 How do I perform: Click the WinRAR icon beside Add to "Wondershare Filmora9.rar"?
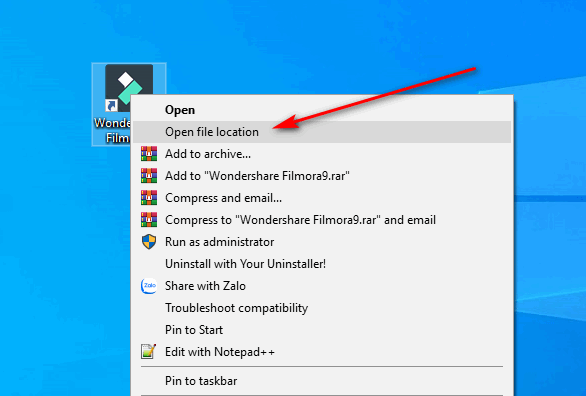[x=149, y=176]
